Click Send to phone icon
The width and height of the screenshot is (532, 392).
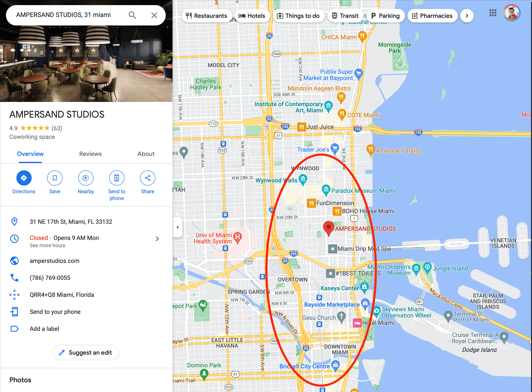[x=117, y=178]
